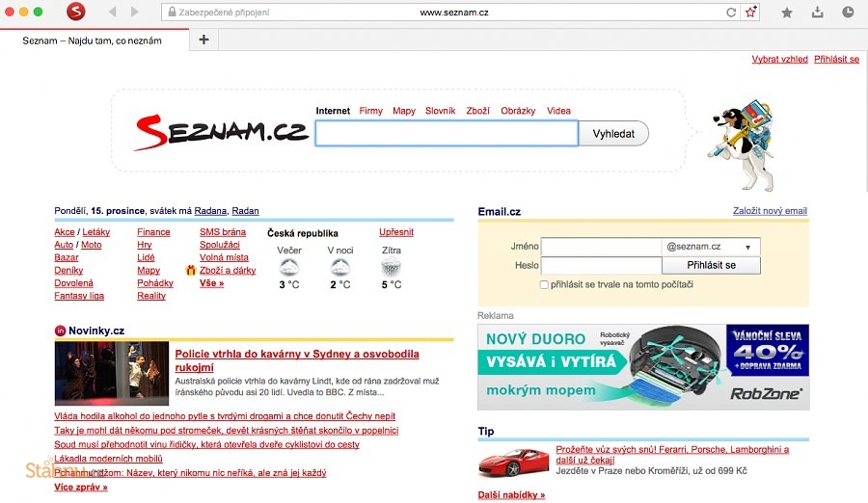Open the Založit nový email link
868x503 pixels.
point(770,211)
